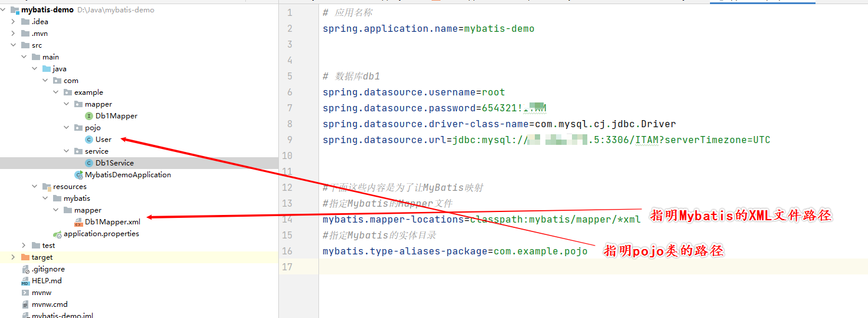868x318 pixels.
Task: Click the mybatis folder icon under resources
Action: pos(57,198)
